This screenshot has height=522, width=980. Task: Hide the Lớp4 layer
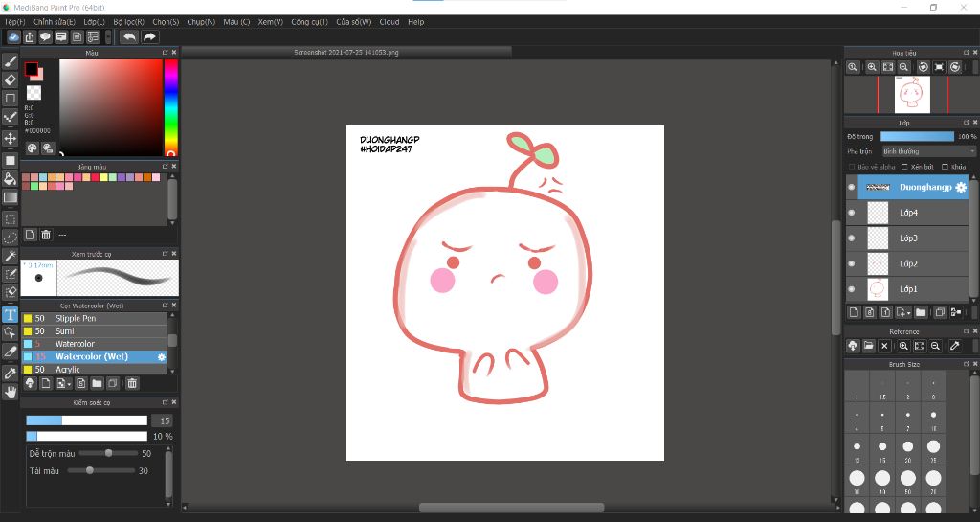point(851,213)
